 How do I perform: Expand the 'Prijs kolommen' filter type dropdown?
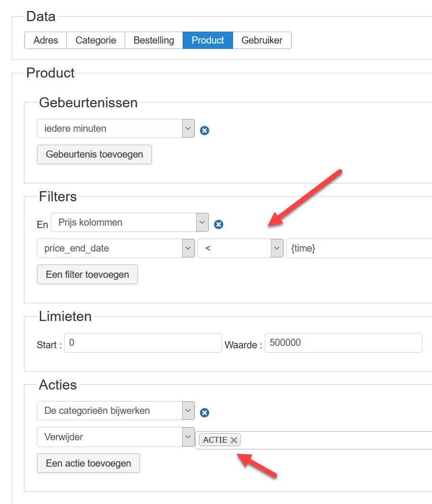click(130, 222)
